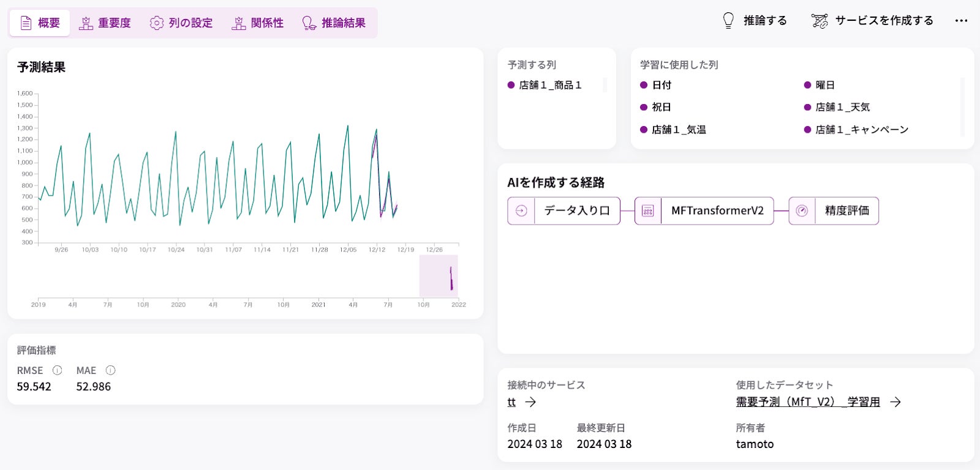
Task: Switch to the 重要度 tab
Action: pyautogui.click(x=105, y=23)
